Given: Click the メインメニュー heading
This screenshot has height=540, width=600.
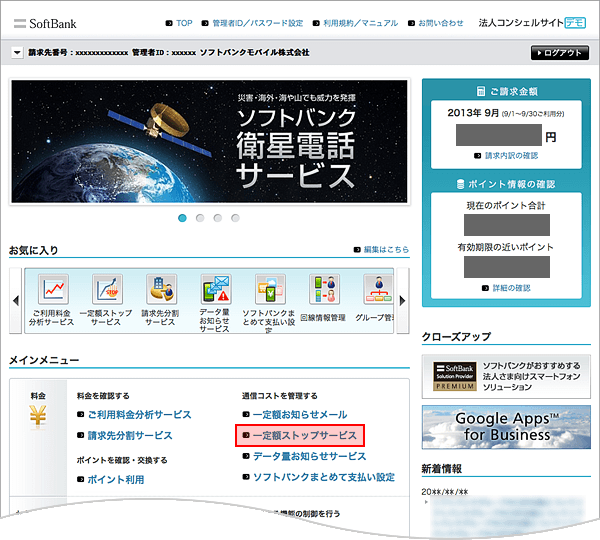Looking at the screenshot, I should point(44,360).
